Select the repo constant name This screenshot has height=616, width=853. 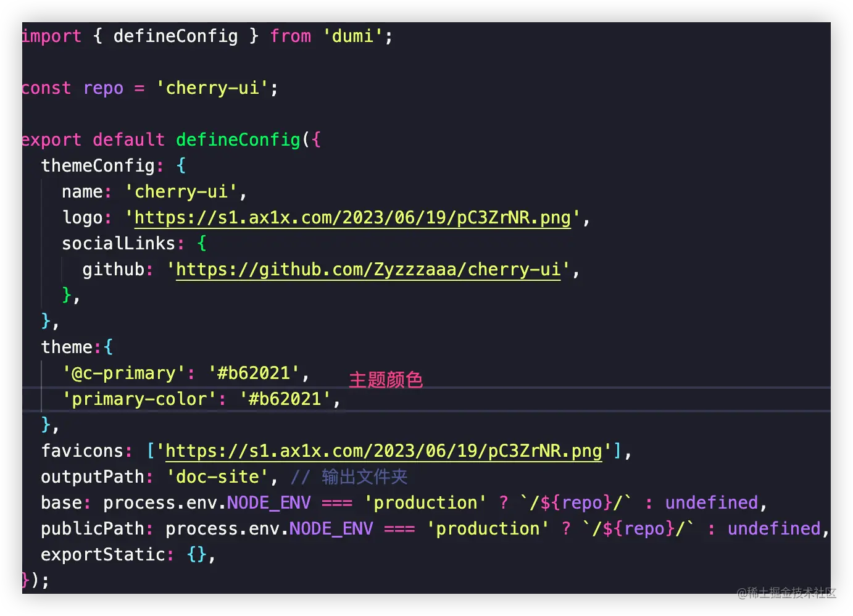pyautogui.click(x=103, y=88)
